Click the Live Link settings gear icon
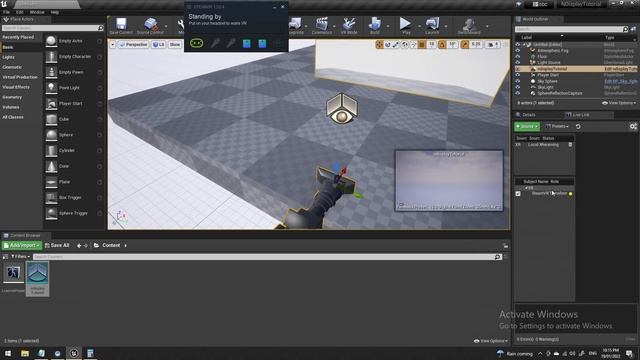 pyautogui.click(x=633, y=127)
